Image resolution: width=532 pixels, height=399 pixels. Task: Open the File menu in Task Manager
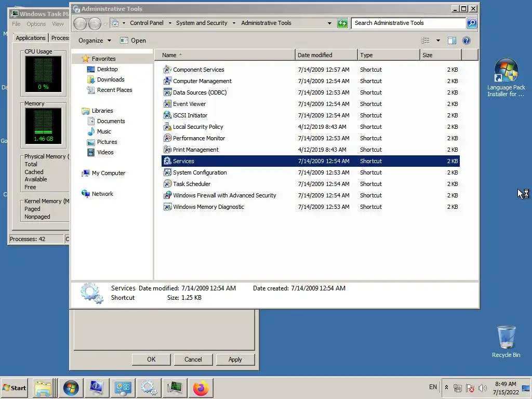coord(16,24)
